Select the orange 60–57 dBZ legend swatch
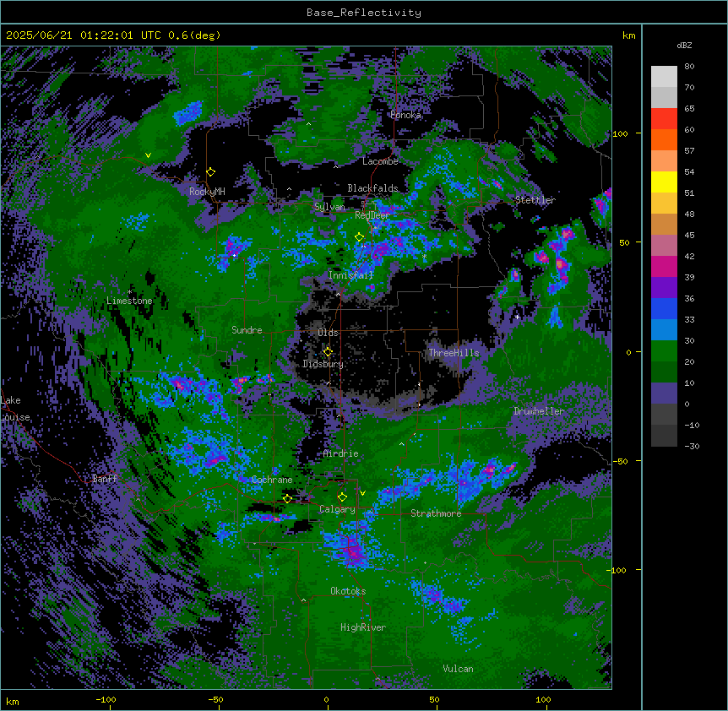Screen dimensions: 728x711 [x=664, y=139]
